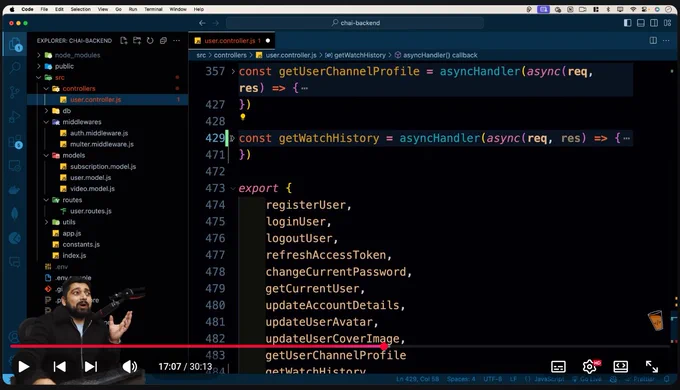Screen dimensions: 680x390
Task: Skip to next video
Action: (x=91, y=367)
